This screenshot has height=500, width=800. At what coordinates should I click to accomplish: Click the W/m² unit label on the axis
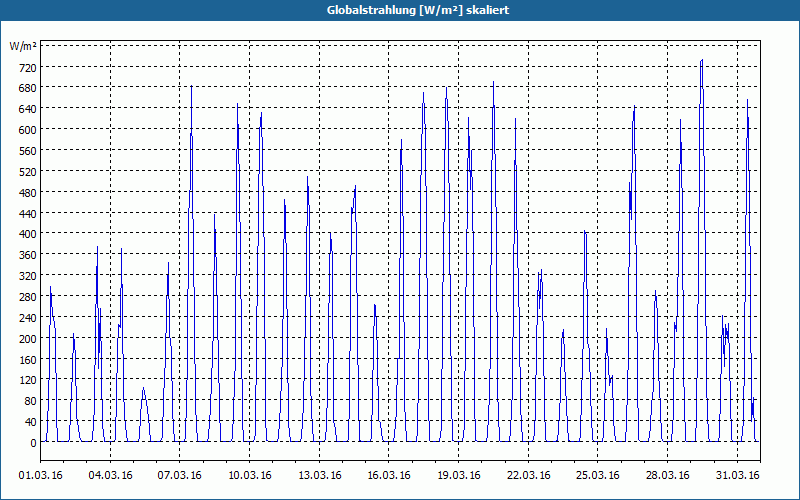(x=23, y=47)
